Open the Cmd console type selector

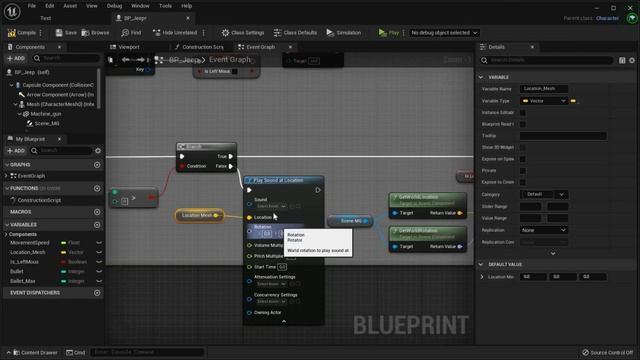tap(76, 352)
